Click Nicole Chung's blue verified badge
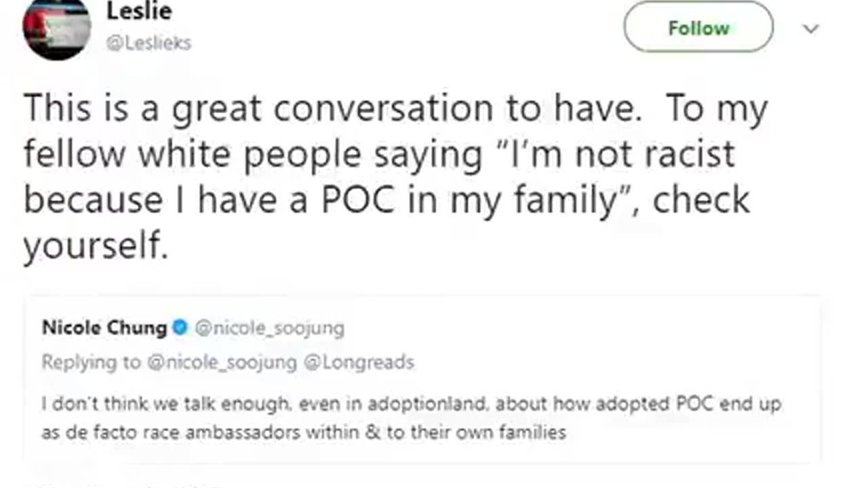Image resolution: width=868 pixels, height=488 pixels. 180,328
